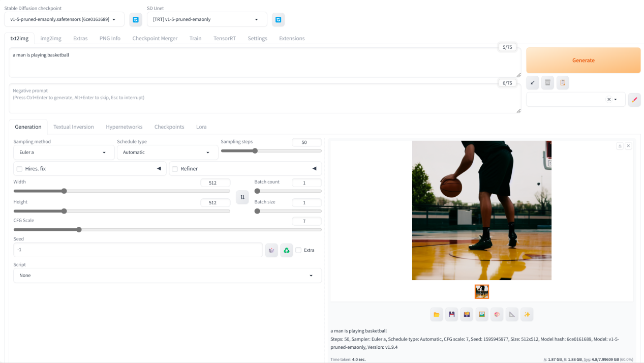Click the Negative prompt text box
The image size is (644, 363).
(x=265, y=99)
